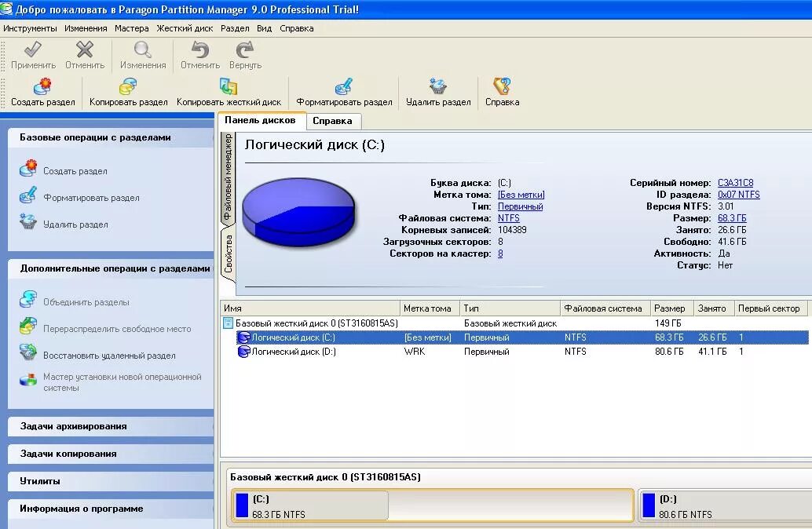Click toolbar Удалить раздел icon
Viewport: 812px width, 529px height.
438,86
